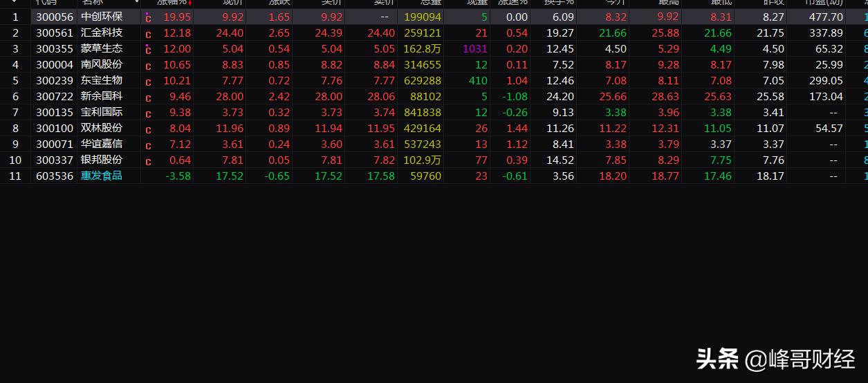The width and height of the screenshot is (868, 383).
Task: Click the C marker icon beside 新余国科
Action: 148,97
